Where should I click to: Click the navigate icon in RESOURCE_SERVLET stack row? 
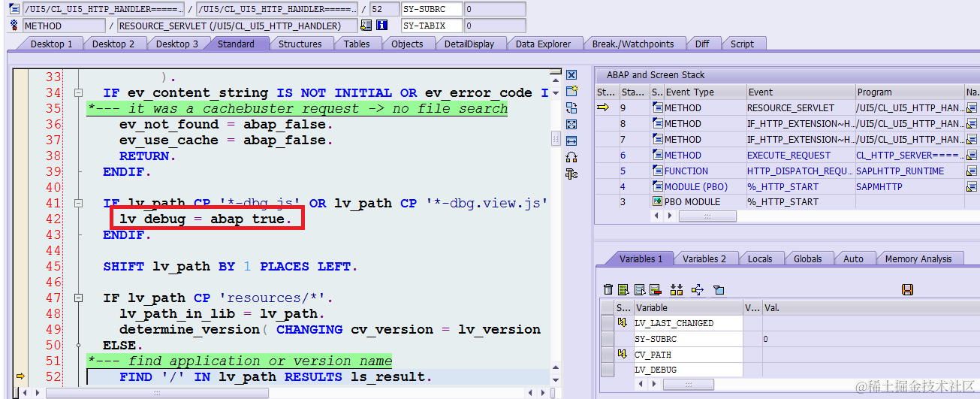[x=972, y=107]
